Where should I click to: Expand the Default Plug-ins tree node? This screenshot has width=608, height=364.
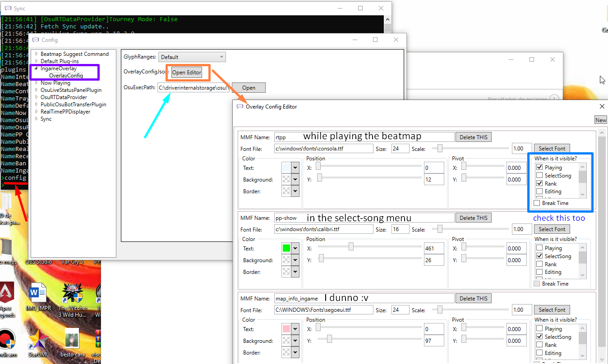coord(37,61)
